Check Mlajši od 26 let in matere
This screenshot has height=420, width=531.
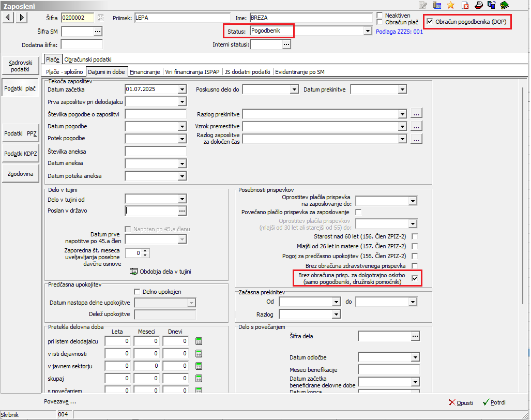[x=415, y=246]
